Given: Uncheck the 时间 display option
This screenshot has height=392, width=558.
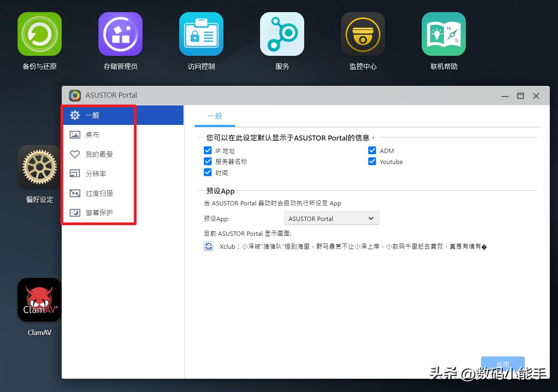Looking at the screenshot, I should point(207,172).
